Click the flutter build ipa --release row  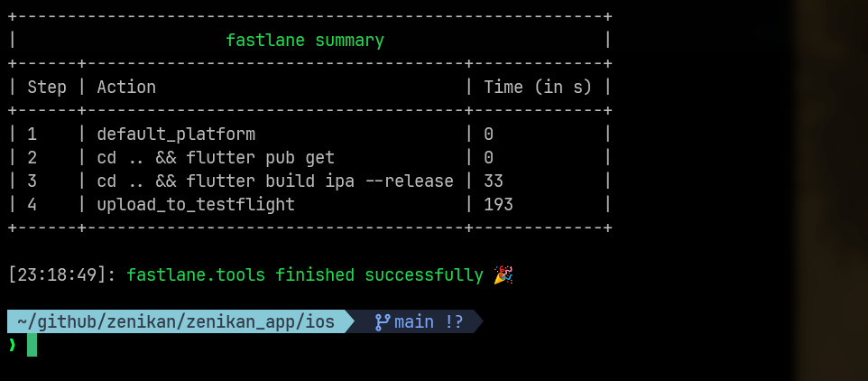[309, 181]
